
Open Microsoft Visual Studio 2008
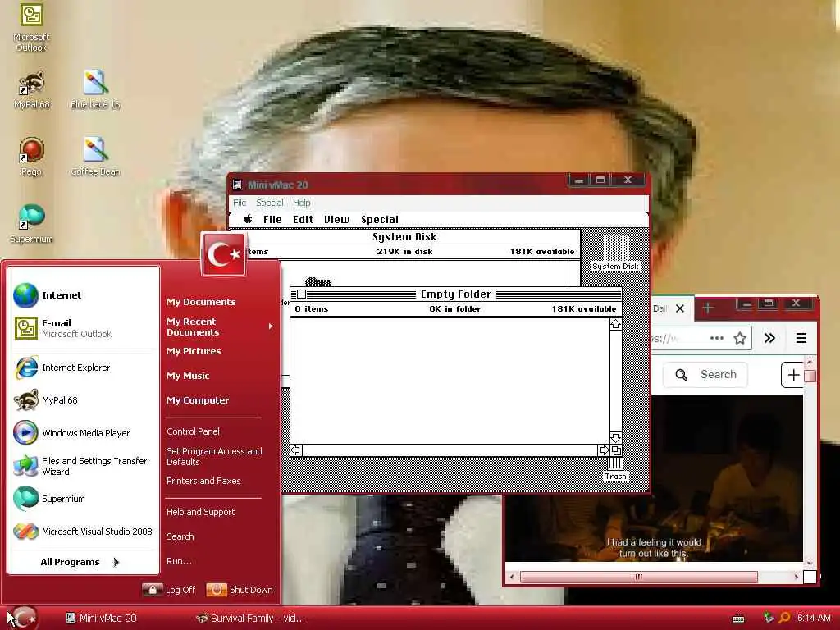pyautogui.click(x=84, y=532)
